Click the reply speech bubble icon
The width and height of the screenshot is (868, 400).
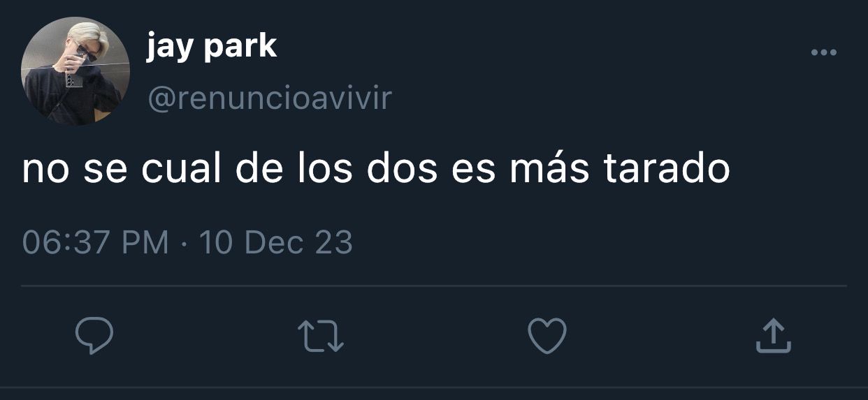[94, 336]
